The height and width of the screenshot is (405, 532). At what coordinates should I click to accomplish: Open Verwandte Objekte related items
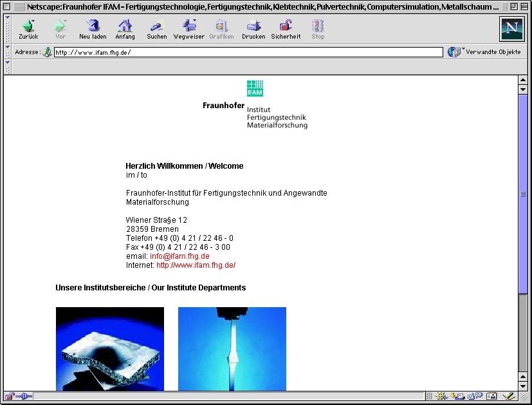[x=484, y=52]
